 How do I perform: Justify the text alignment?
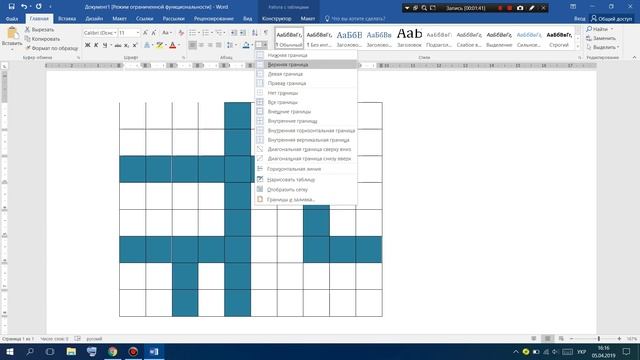(x=218, y=45)
